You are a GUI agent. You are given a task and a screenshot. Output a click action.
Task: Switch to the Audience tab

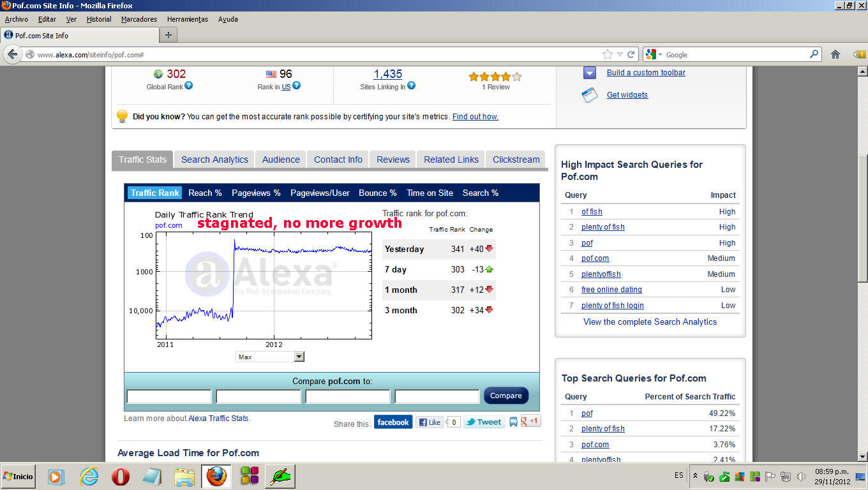(x=281, y=160)
